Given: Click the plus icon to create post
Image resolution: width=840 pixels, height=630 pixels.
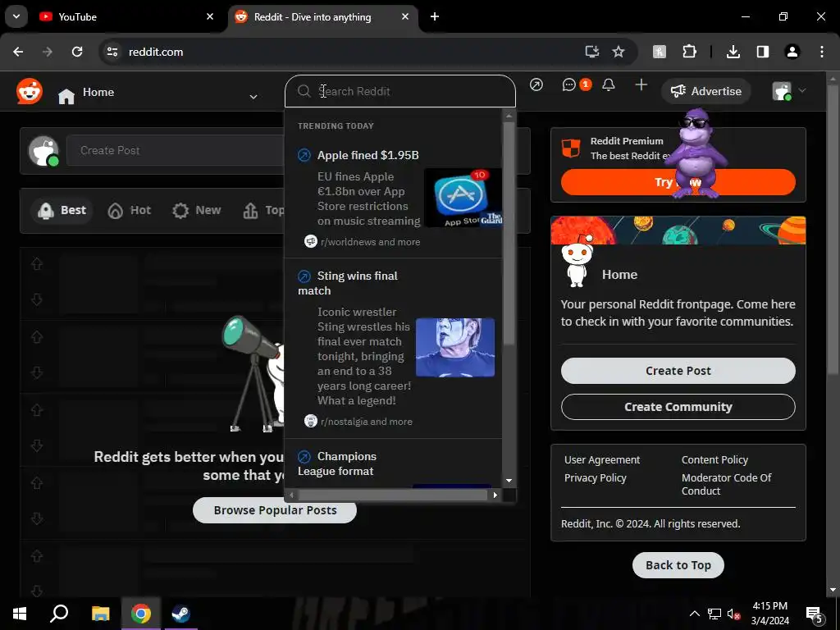Looking at the screenshot, I should tap(641, 84).
